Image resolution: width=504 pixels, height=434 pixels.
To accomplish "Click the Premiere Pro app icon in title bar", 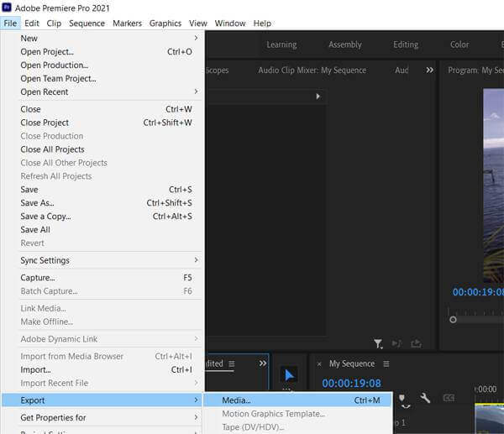I will click(x=7, y=8).
